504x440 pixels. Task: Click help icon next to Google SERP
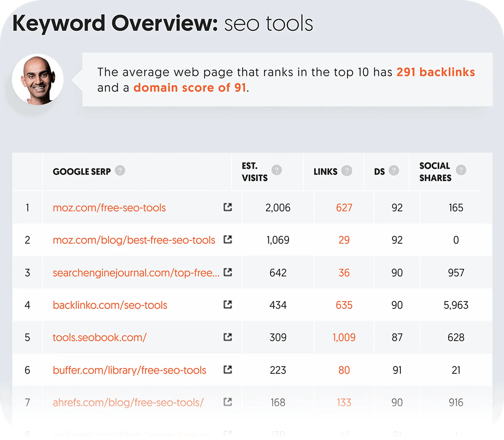pos(120,170)
